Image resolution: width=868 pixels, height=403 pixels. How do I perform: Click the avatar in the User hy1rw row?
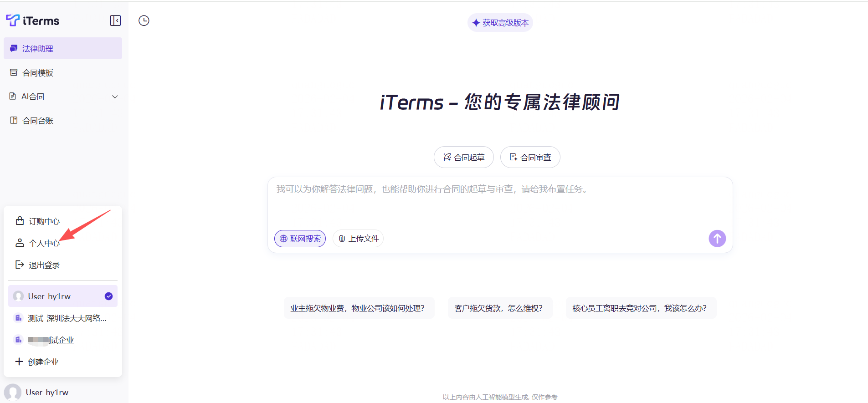(18, 296)
